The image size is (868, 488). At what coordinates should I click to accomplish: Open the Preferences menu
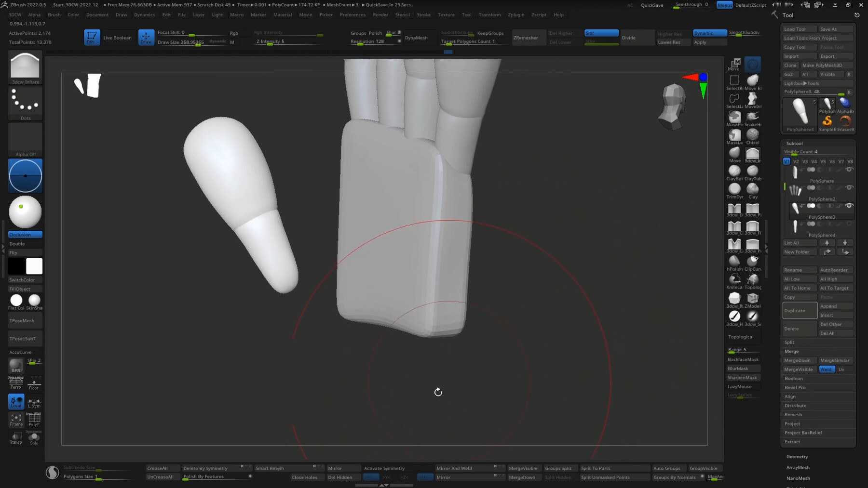353,15
